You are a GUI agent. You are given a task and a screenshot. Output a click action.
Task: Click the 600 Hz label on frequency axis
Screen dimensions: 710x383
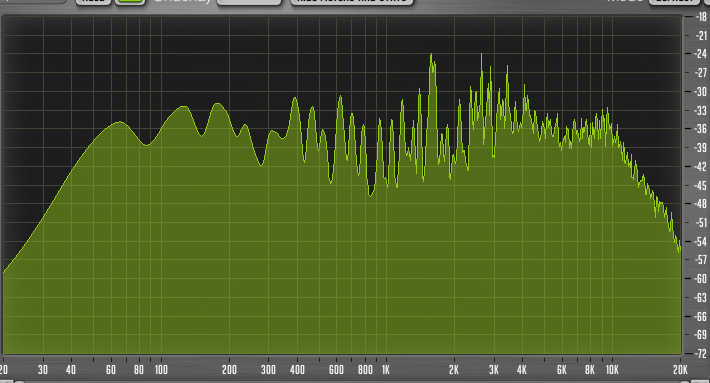[336, 370]
